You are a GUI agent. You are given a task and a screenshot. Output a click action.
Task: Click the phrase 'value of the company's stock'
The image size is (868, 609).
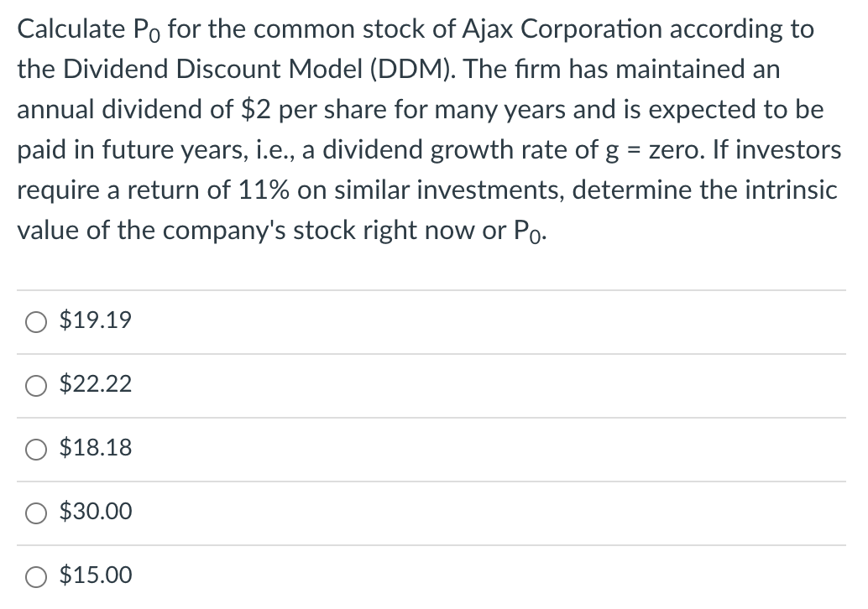click(x=187, y=230)
